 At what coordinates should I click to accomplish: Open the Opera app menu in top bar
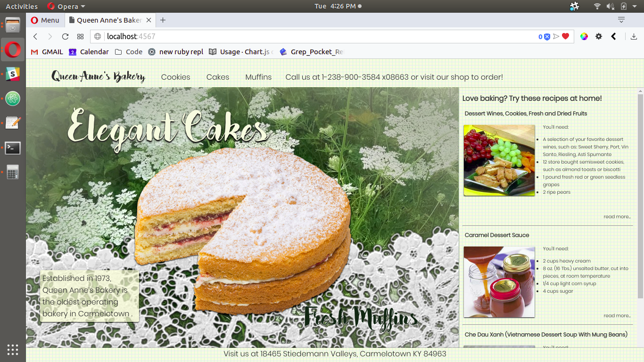tap(66, 6)
